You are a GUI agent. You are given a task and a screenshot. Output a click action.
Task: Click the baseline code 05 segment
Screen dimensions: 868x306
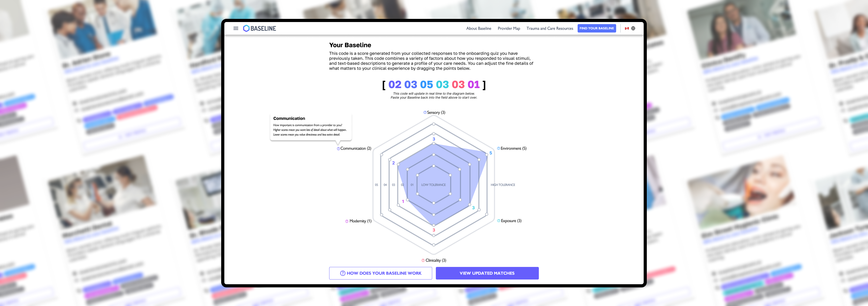(426, 85)
